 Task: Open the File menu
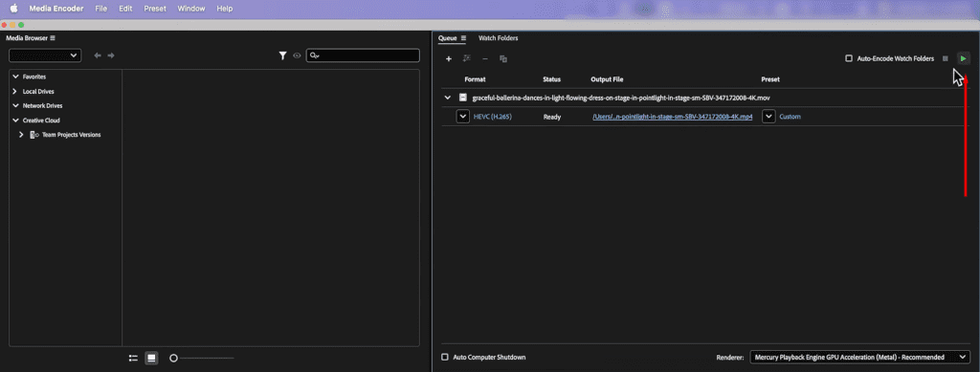[101, 9]
